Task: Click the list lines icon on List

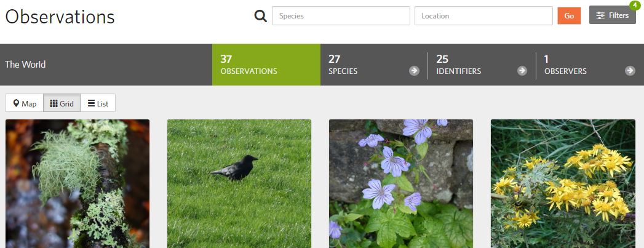Action: tap(91, 103)
